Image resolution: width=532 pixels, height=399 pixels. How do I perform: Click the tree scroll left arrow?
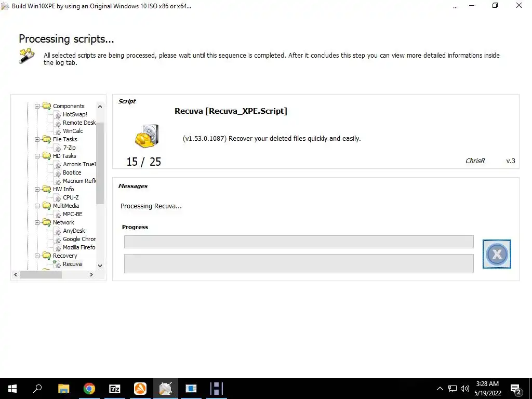16,274
